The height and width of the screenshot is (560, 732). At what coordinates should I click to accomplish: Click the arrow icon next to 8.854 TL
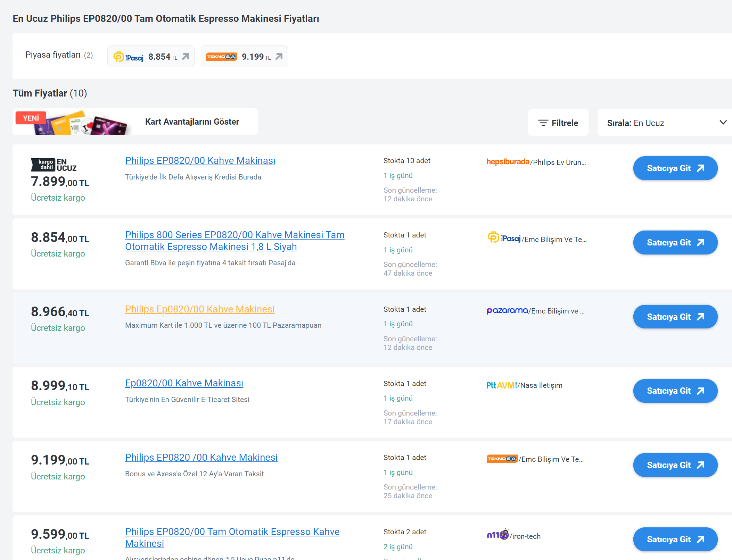(x=186, y=56)
